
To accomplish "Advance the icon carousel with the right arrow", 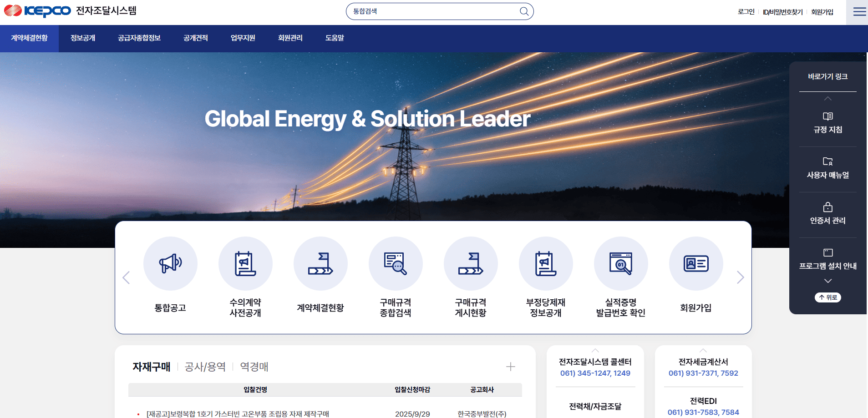I will (741, 277).
